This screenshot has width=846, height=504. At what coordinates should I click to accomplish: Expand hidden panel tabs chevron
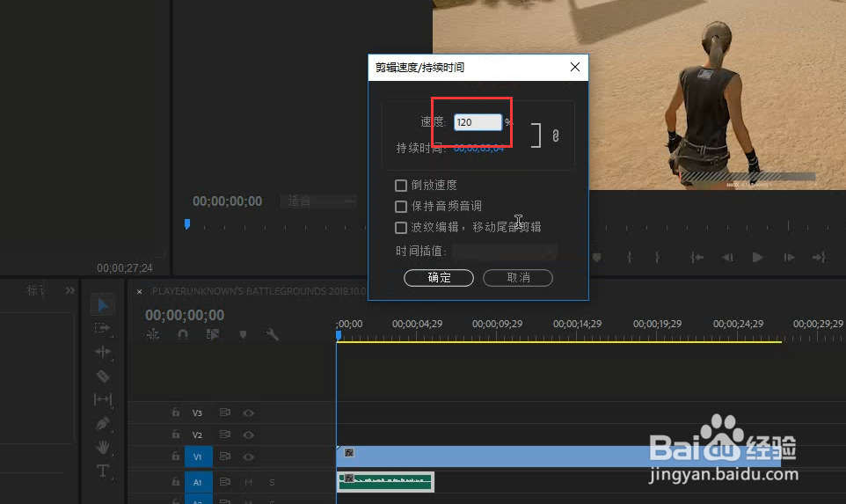(x=70, y=290)
